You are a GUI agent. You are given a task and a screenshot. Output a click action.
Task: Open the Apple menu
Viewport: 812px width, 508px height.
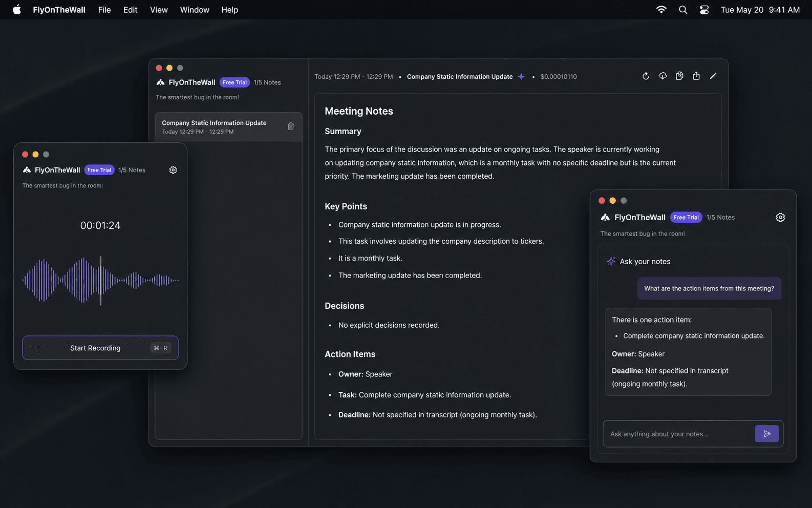[17, 10]
